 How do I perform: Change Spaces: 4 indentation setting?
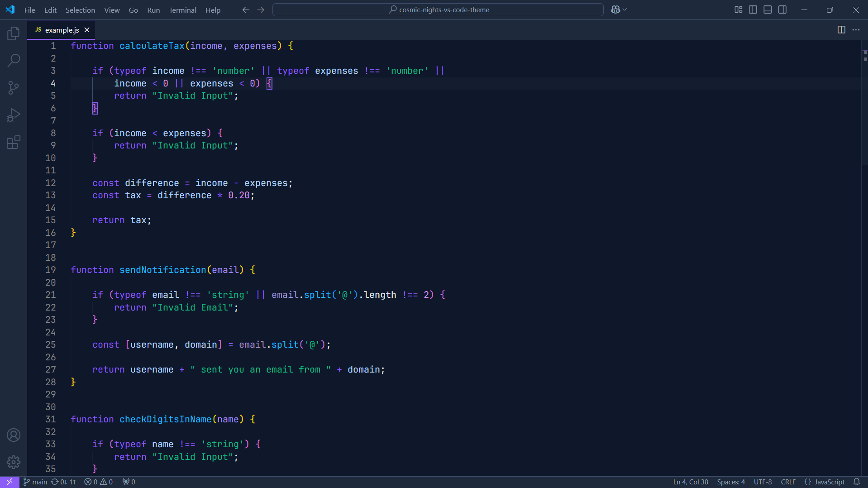click(x=731, y=482)
